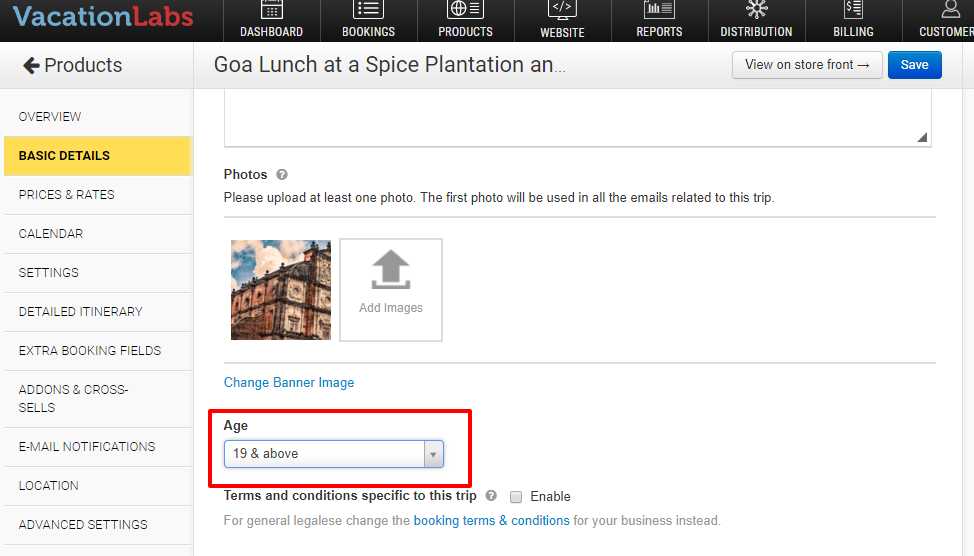Click the help icon beside Terms and conditions
This screenshot has height=556, width=974.
tap(491, 496)
